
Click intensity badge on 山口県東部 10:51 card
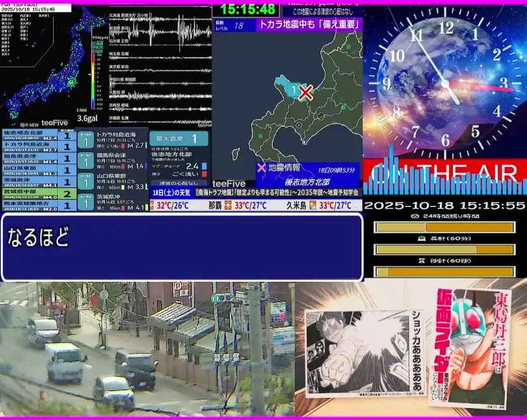tap(86, 182)
